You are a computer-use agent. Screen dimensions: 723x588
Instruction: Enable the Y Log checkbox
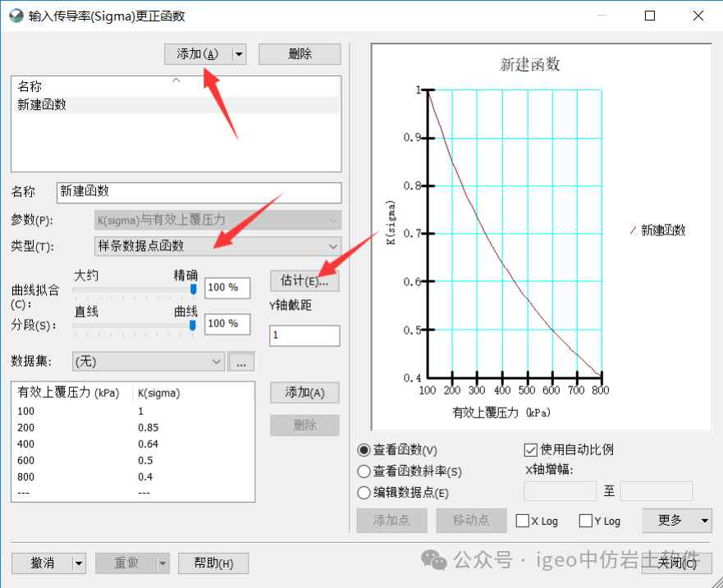[x=583, y=520]
